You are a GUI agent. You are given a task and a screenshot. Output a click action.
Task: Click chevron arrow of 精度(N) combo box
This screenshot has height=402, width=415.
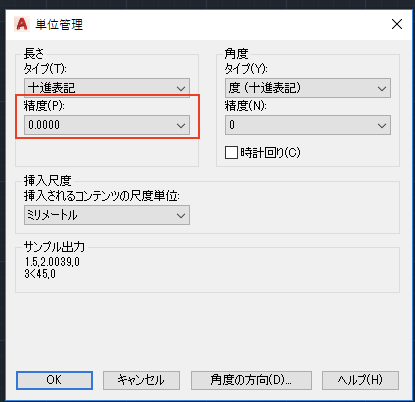coord(382,125)
